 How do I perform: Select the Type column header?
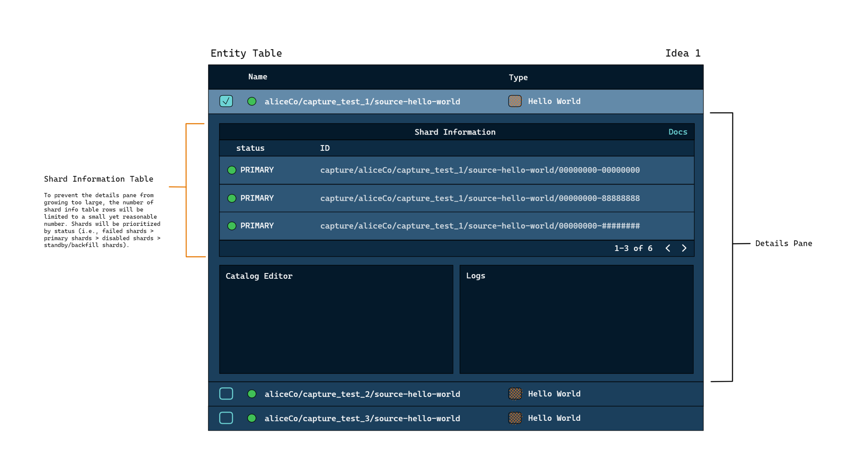[x=518, y=77]
